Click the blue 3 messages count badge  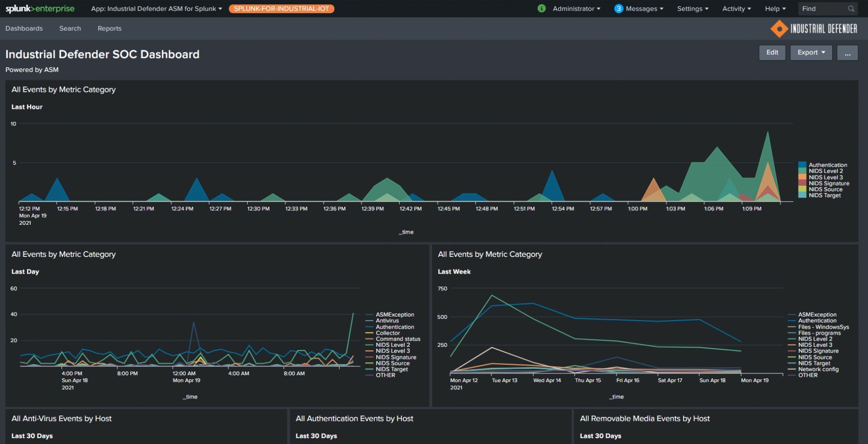[x=618, y=9]
